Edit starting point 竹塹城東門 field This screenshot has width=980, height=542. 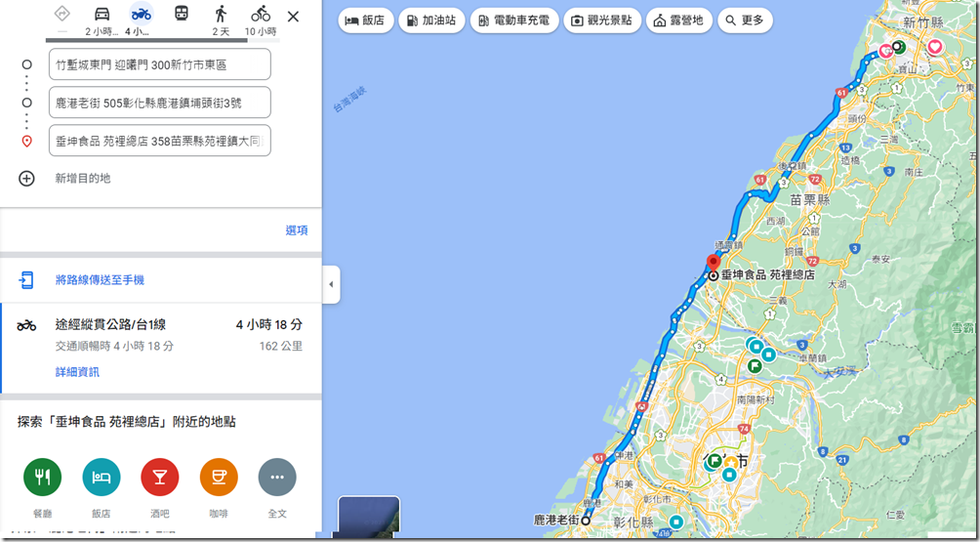tap(160, 64)
